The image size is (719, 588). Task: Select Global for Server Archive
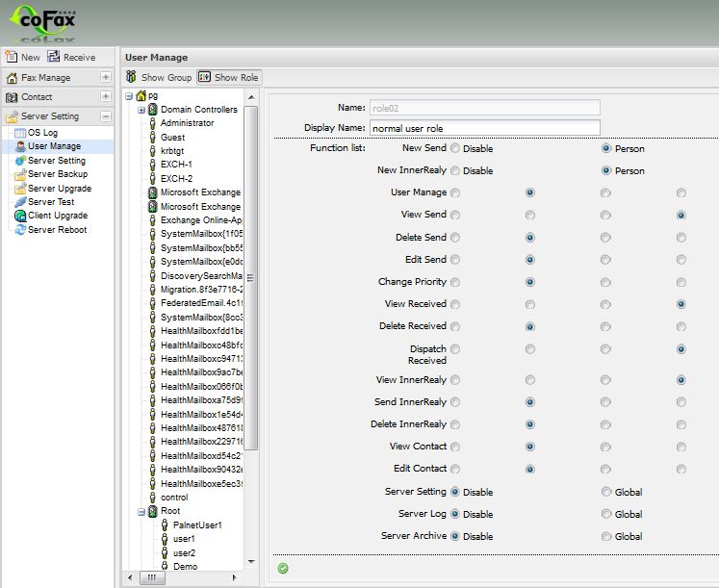click(606, 536)
